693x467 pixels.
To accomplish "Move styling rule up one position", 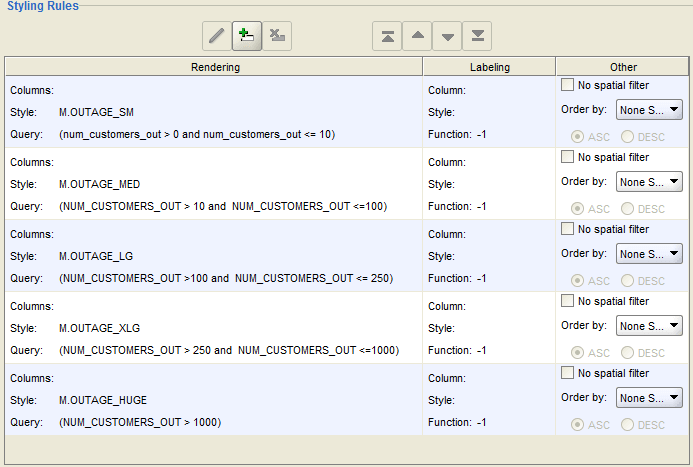I will point(418,36).
